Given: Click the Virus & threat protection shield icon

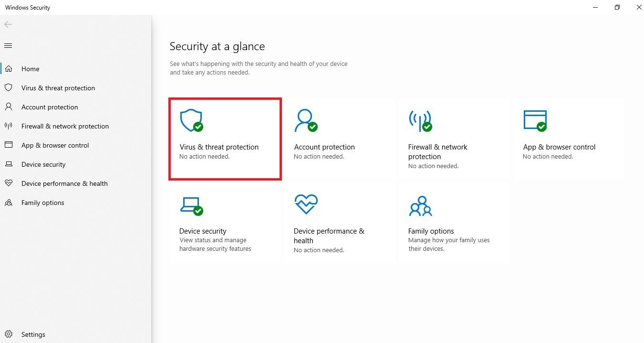Looking at the screenshot, I should coord(191,120).
